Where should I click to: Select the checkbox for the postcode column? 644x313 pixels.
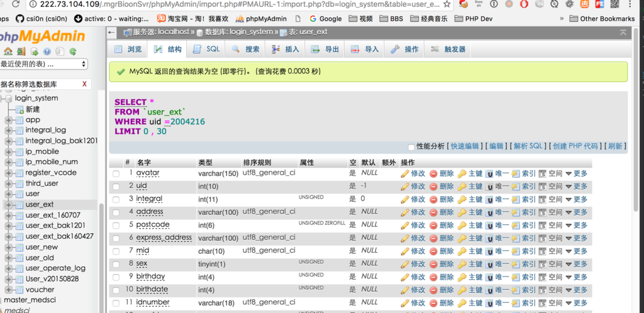[x=116, y=225]
